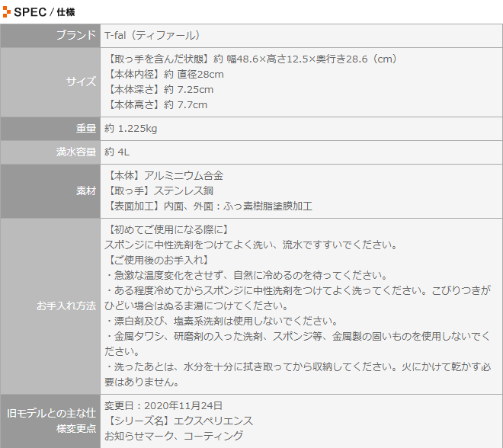Image resolution: width=503 pixels, height=448 pixels.
Task: Click the 約 4L capacity value
Action: [117, 152]
